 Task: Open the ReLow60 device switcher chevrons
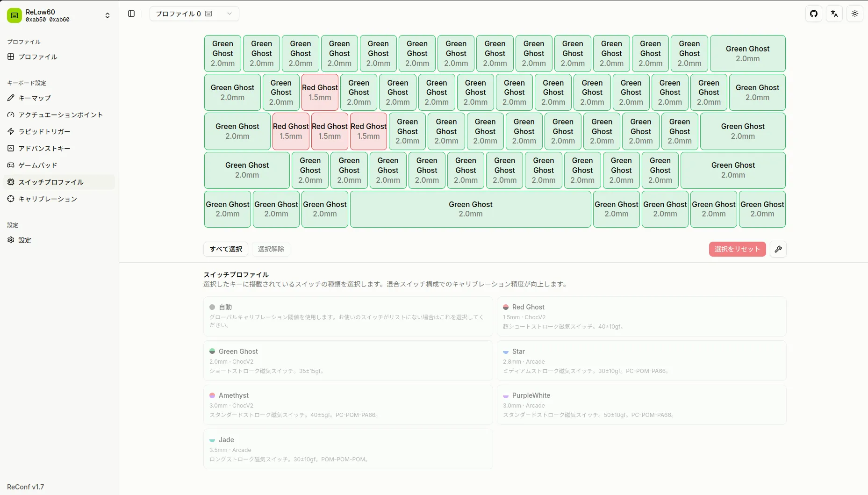coord(108,15)
